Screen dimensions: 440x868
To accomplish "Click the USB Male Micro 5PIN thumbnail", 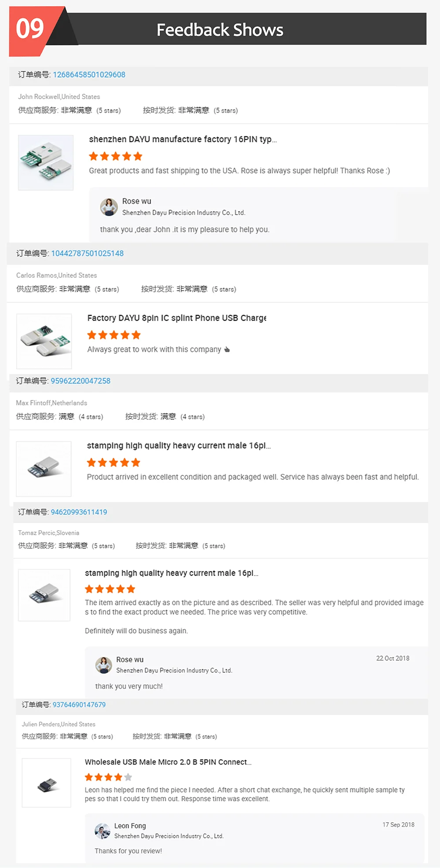I will (47, 783).
